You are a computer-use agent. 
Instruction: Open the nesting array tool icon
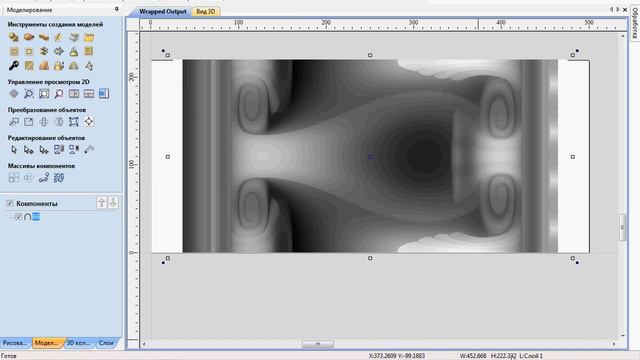coord(59,178)
